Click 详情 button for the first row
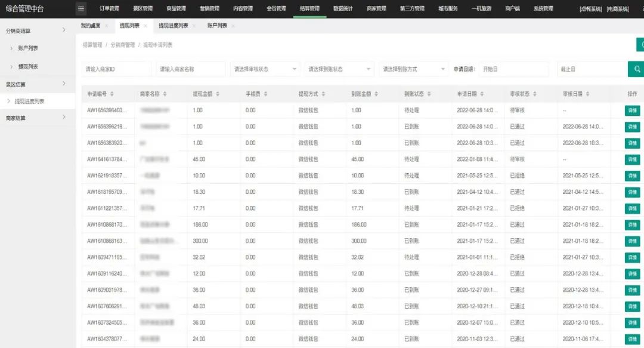Image resolution: width=644 pixels, height=348 pixels. click(632, 110)
